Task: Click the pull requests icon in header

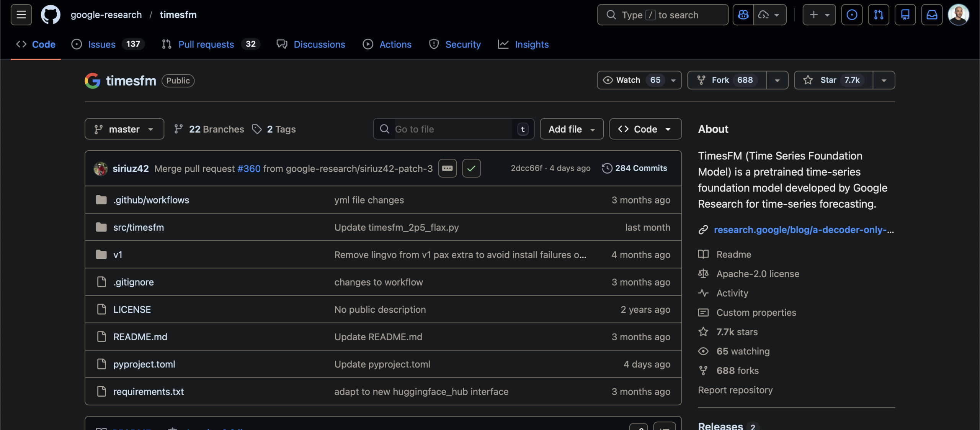Action: pyautogui.click(x=879, y=15)
